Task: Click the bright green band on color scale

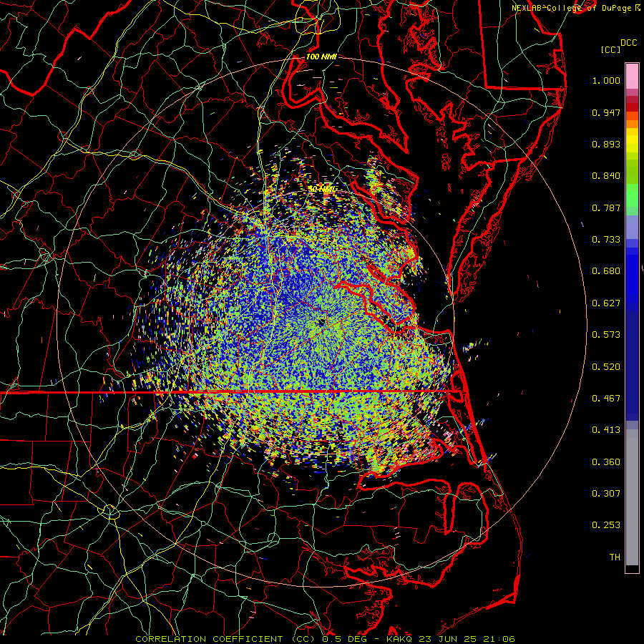Action: (x=632, y=195)
